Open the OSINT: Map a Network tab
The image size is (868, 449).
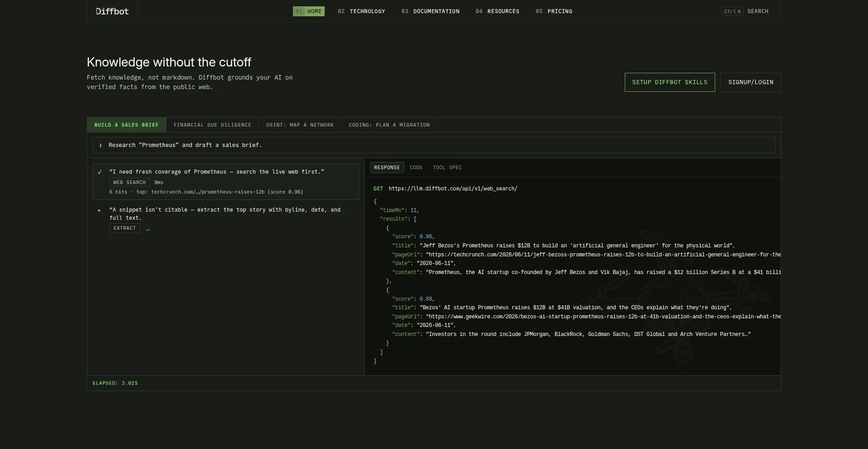(300, 125)
